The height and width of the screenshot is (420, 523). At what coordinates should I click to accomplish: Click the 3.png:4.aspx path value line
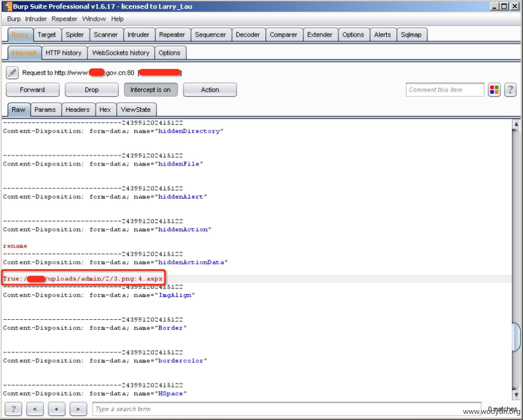pos(83,279)
